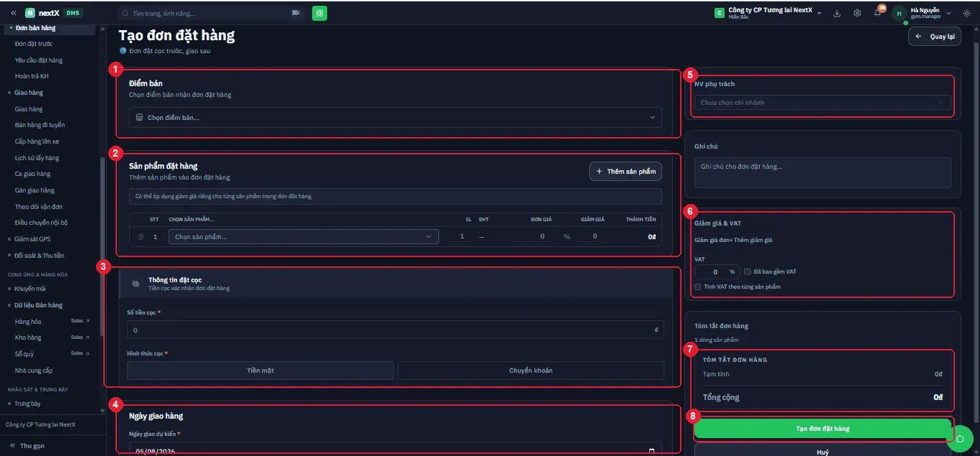Open 'Đơn đặt trước' in sidebar
The width and height of the screenshot is (980, 456).
34,44
